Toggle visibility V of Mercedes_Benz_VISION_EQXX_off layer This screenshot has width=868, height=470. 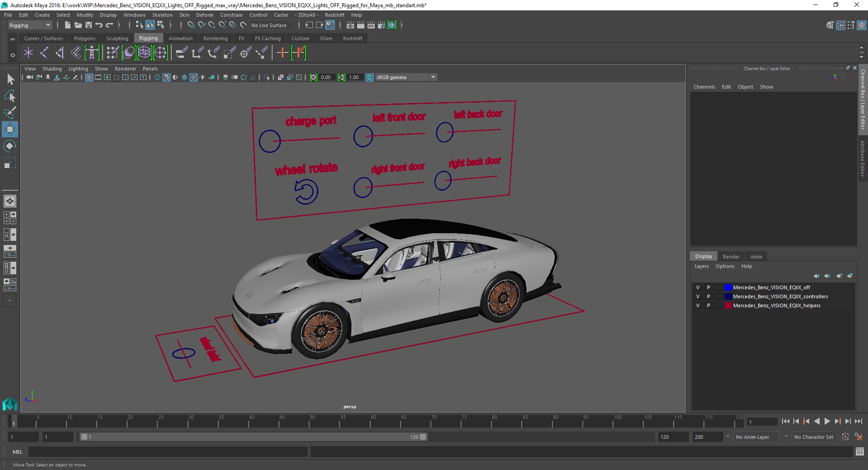coord(698,287)
